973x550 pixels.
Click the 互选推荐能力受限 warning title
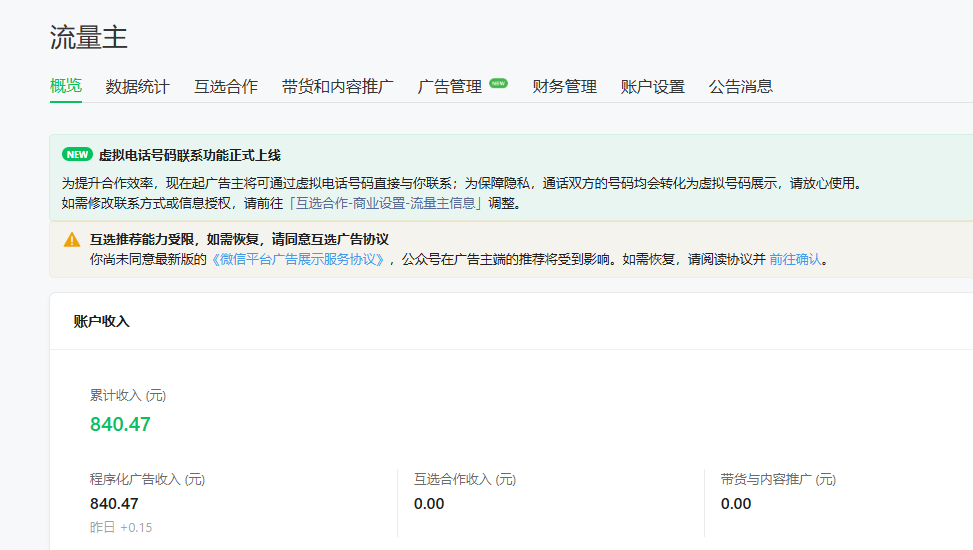pos(240,239)
